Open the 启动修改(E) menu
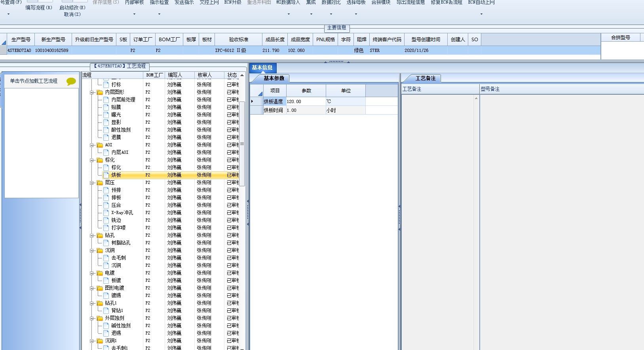This screenshot has width=644, height=350. (x=72, y=8)
